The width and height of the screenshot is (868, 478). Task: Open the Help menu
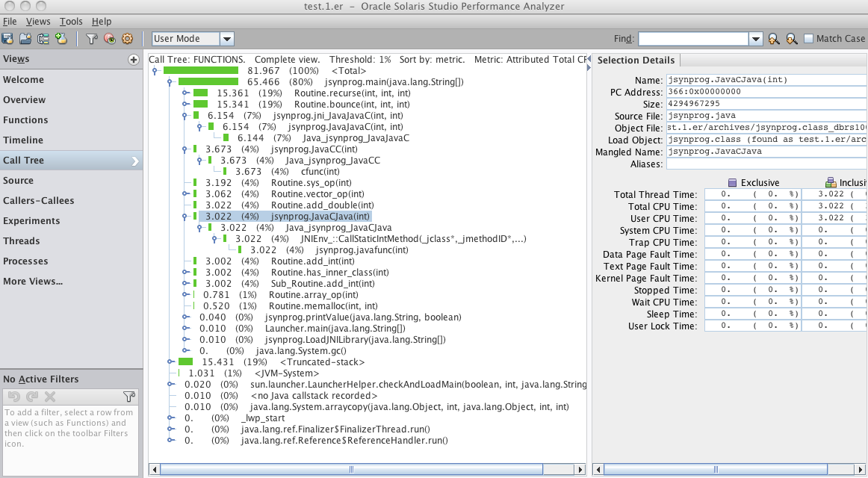point(102,21)
